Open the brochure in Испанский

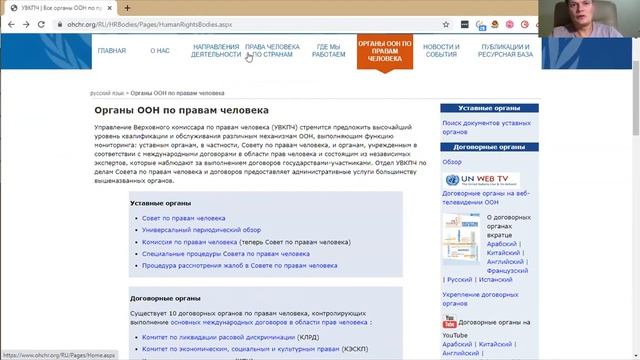coord(496,280)
